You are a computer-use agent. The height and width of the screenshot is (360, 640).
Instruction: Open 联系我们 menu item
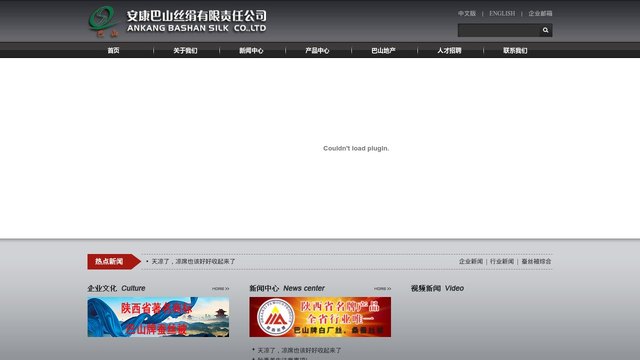point(515,51)
